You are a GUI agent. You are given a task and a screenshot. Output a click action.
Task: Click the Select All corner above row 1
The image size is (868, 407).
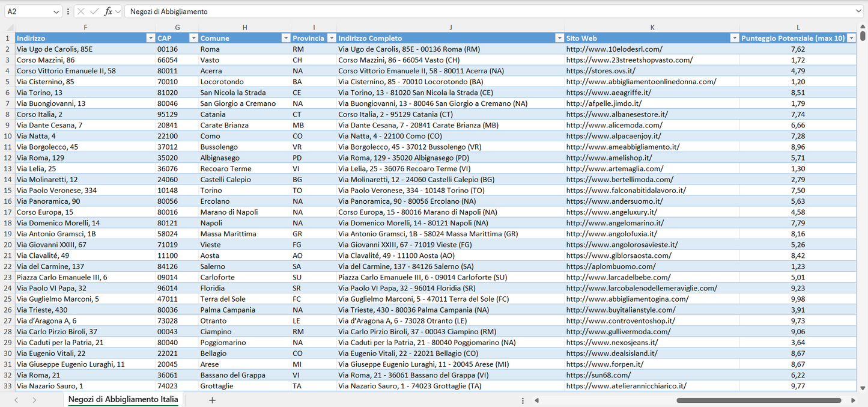coord(8,27)
